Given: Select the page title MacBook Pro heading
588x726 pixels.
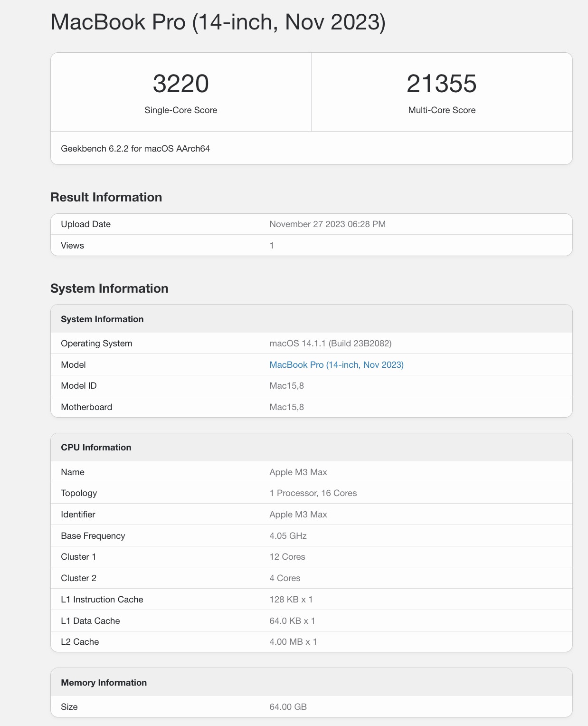Looking at the screenshot, I should coord(218,21).
